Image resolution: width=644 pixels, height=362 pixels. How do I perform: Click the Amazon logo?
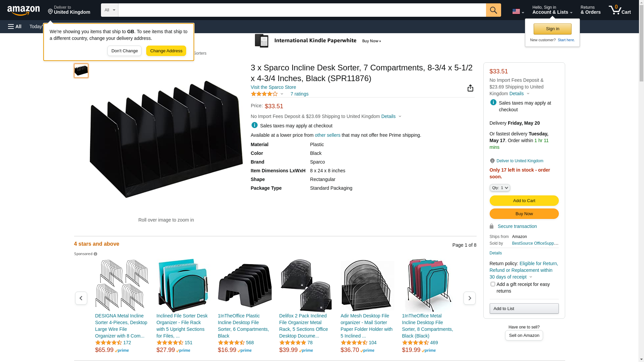point(23,11)
